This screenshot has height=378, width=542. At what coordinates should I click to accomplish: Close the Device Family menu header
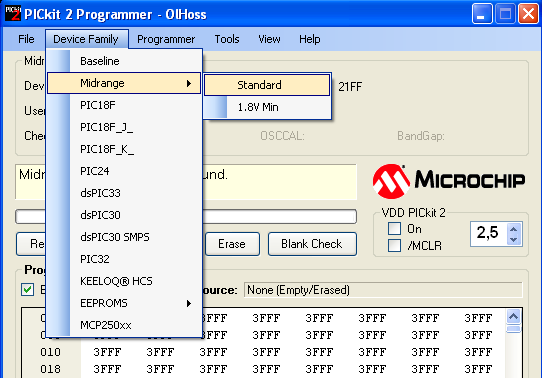[x=86, y=39]
